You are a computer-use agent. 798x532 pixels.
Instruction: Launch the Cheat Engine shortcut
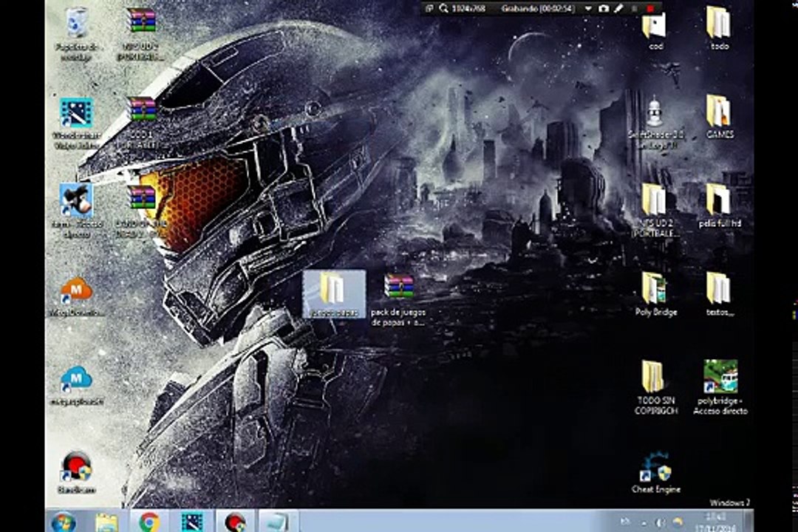pyautogui.click(x=655, y=472)
